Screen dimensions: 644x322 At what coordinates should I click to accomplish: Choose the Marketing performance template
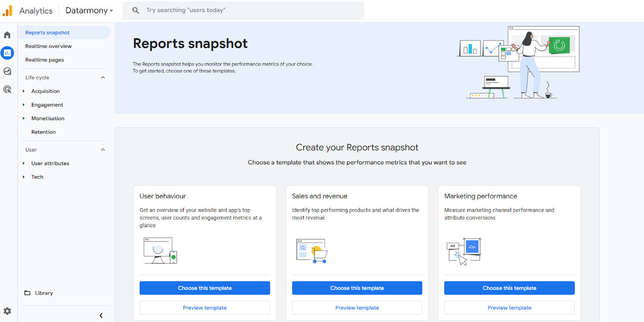click(509, 288)
